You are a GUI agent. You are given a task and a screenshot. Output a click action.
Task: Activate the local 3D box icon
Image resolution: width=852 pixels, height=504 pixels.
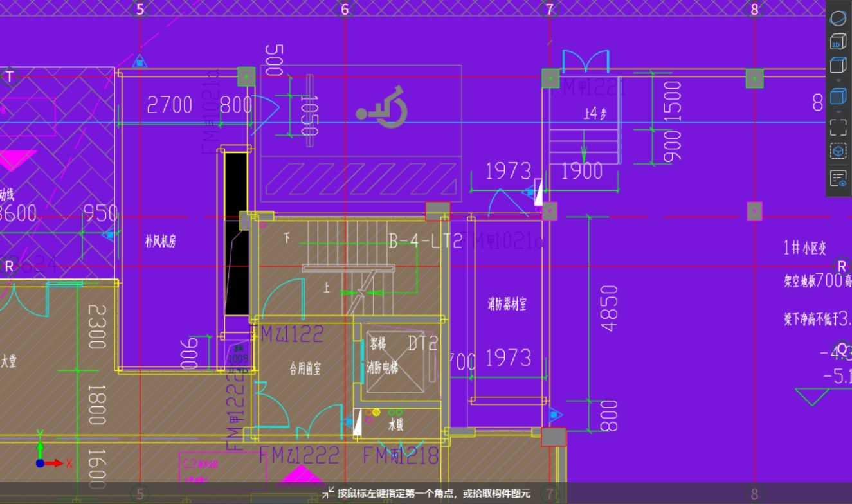pyautogui.click(x=838, y=152)
